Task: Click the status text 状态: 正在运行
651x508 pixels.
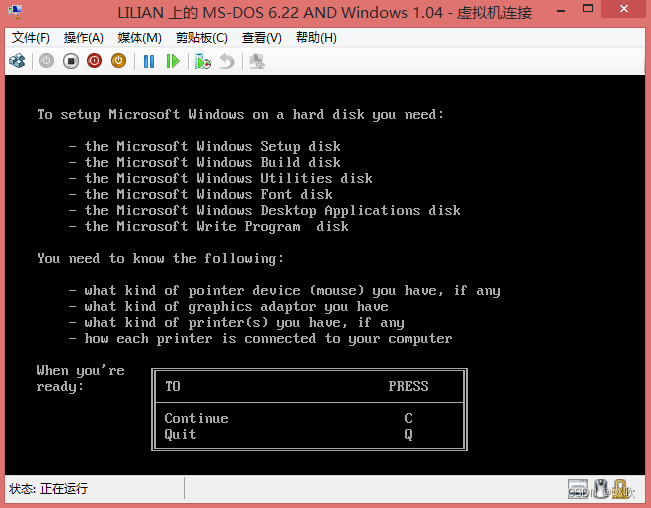Action: pos(49,488)
